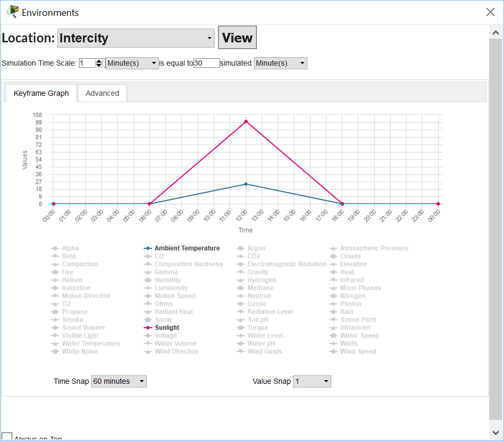Toggle Ambient Temperature series in legend

[x=187, y=248]
